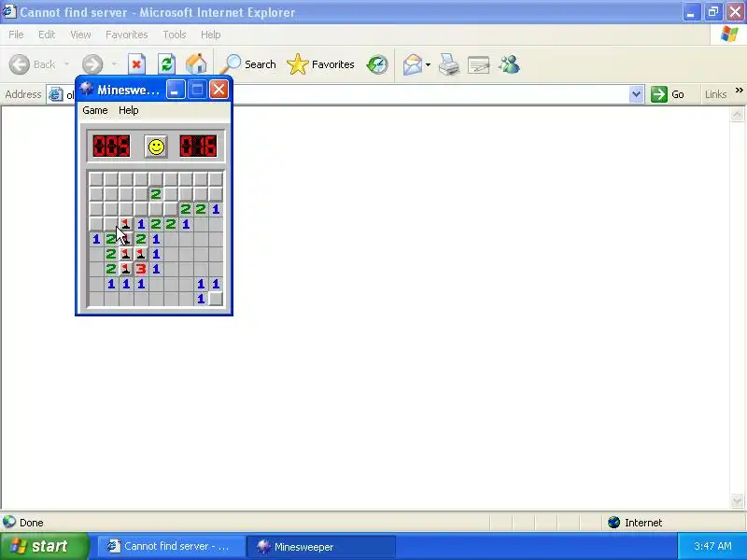Screen dimensions: 747x560
Task: Open the Windows start menu
Action: coord(44,546)
